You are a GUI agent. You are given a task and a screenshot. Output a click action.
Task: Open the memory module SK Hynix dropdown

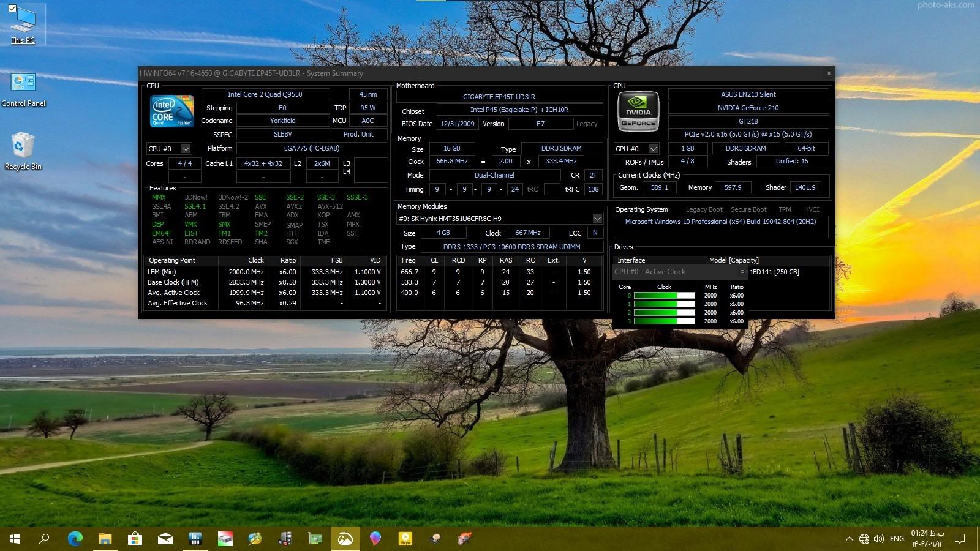[597, 219]
